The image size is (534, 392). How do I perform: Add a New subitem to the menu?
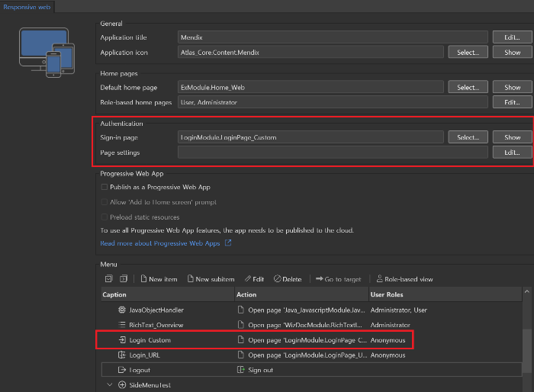click(x=211, y=279)
